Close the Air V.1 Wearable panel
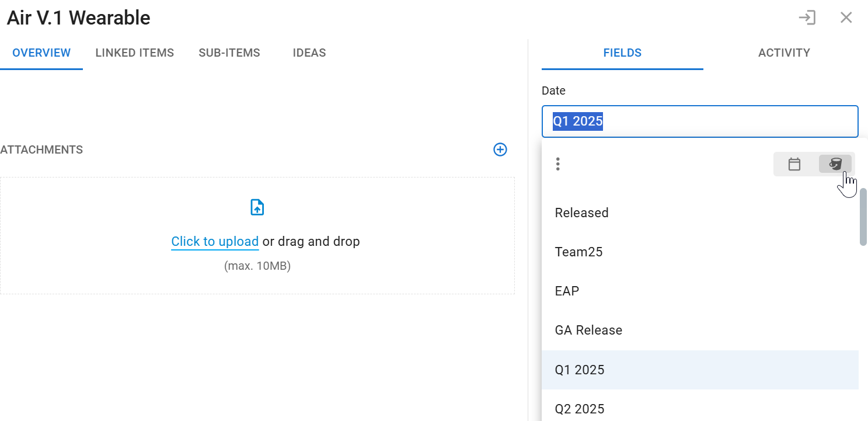This screenshot has width=868, height=421. (846, 18)
